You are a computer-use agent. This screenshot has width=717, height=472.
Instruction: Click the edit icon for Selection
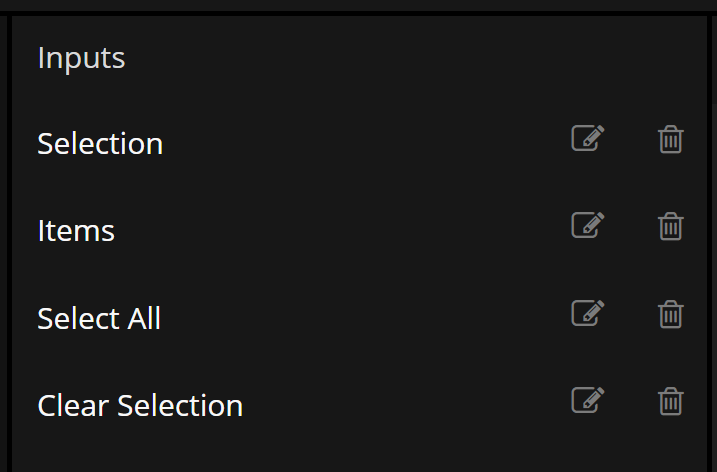coord(588,139)
